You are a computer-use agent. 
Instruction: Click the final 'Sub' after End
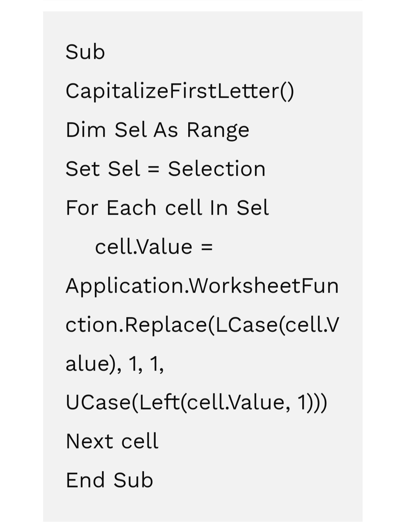133,480
